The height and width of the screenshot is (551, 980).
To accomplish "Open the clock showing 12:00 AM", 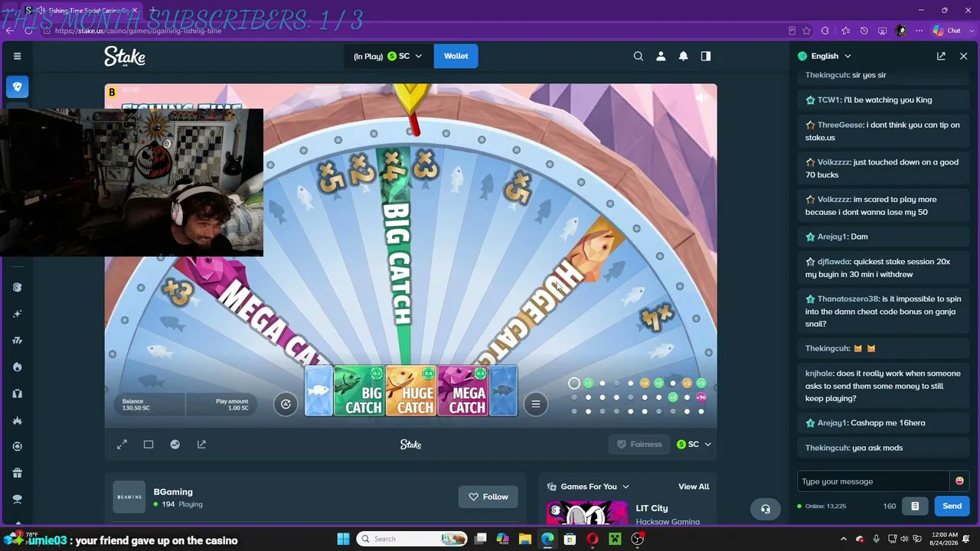I will (x=945, y=539).
